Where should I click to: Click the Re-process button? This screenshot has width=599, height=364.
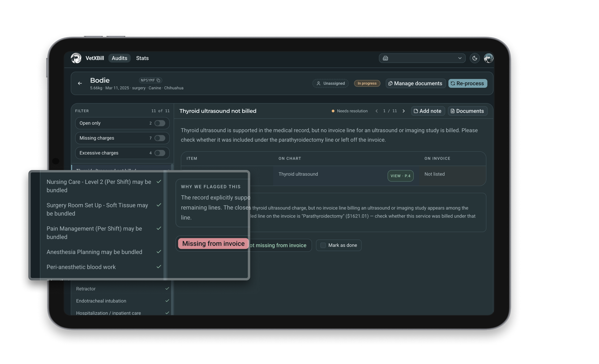468,83
